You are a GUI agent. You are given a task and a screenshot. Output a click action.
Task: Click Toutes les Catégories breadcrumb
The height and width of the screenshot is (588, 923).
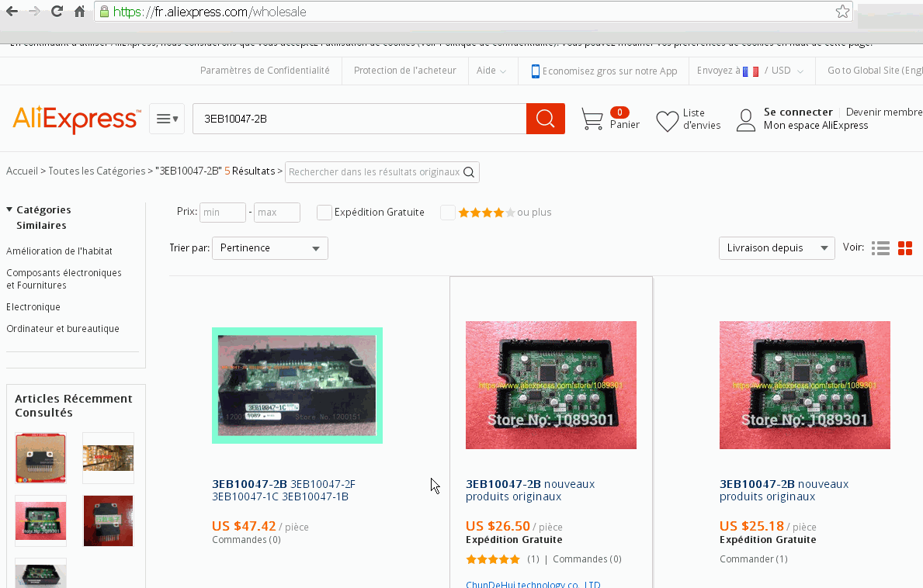[x=96, y=171]
